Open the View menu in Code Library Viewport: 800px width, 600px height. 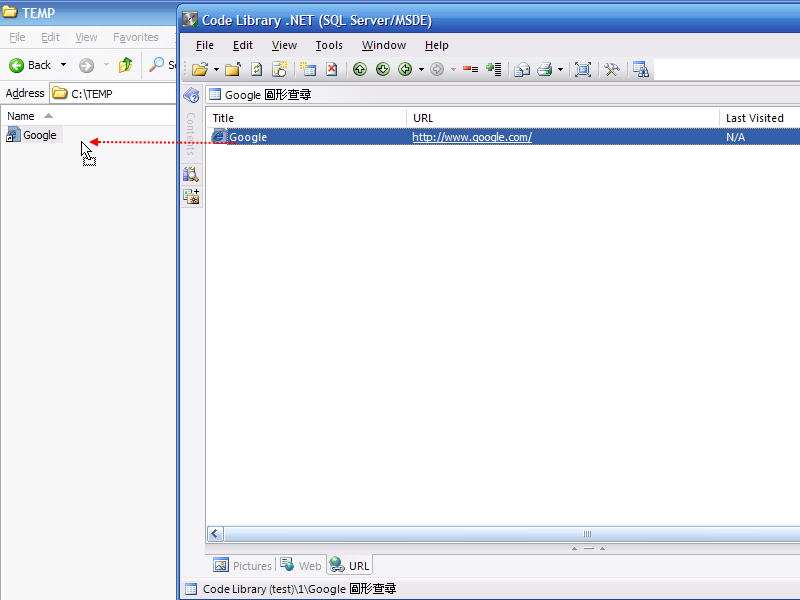[284, 45]
